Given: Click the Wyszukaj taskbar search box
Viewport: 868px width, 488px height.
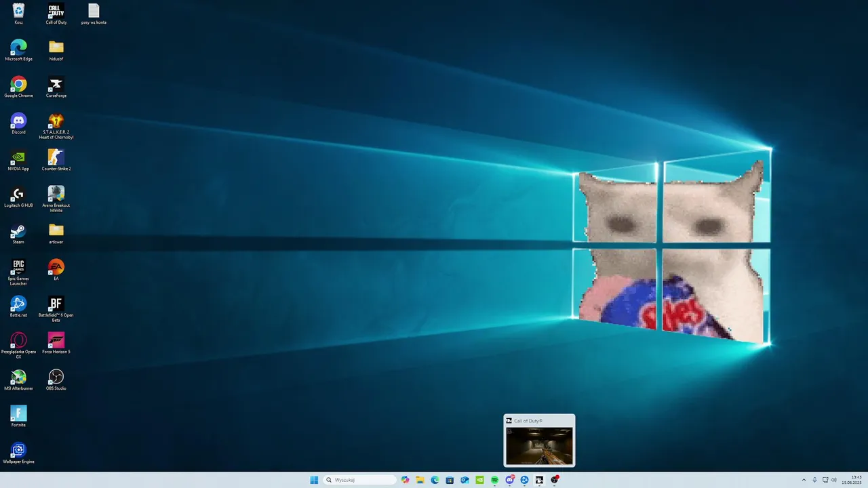Looking at the screenshot, I should click(x=359, y=480).
